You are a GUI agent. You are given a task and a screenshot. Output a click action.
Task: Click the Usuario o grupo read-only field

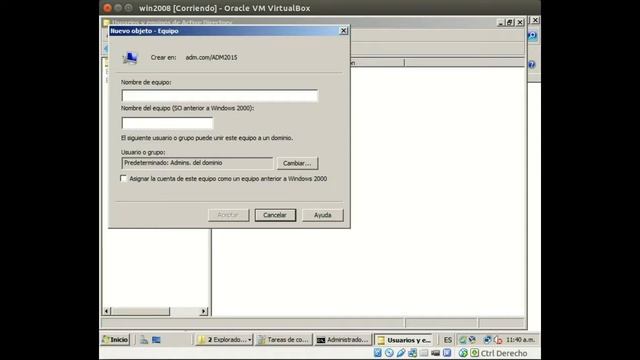pyautogui.click(x=197, y=163)
